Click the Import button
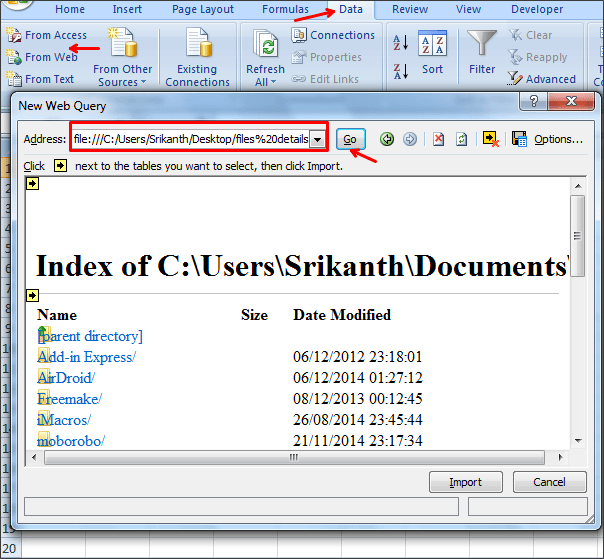This screenshot has width=604, height=559. (x=465, y=482)
